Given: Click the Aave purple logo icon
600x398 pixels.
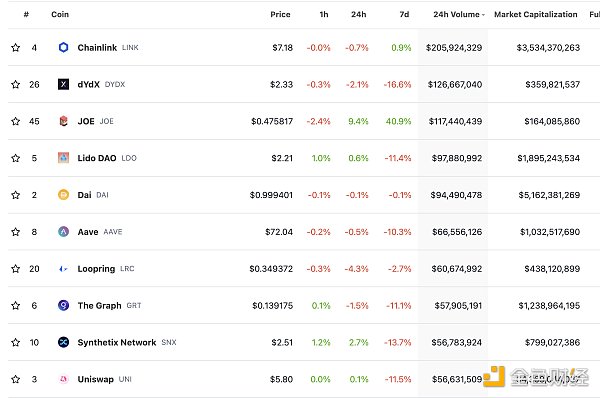Looking at the screenshot, I should click(64, 232).
